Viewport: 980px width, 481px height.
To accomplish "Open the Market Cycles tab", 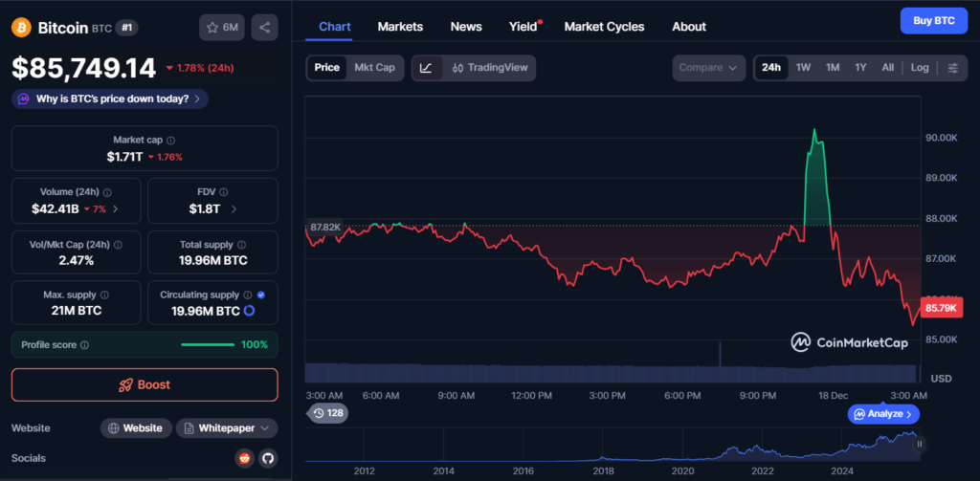I will [x=604, y=27].
